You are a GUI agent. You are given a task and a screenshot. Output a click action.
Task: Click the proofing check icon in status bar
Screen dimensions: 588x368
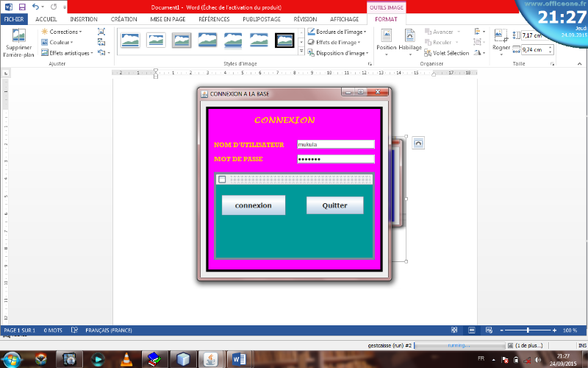point(74,330)
